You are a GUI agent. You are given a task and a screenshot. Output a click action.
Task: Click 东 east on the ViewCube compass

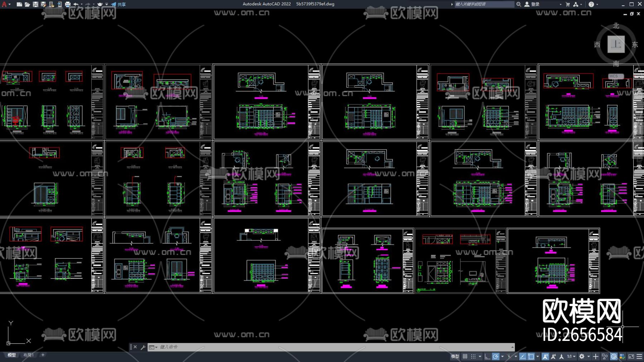tap(635, 44)
